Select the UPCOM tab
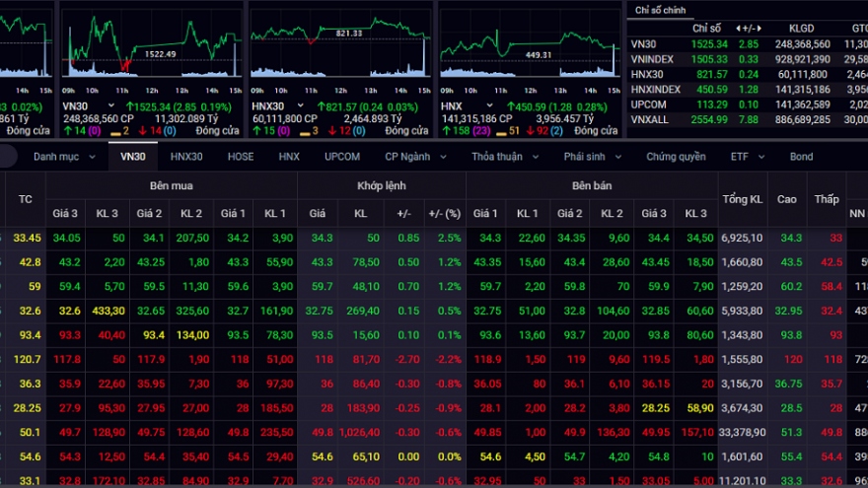 [x=341, y=157]
